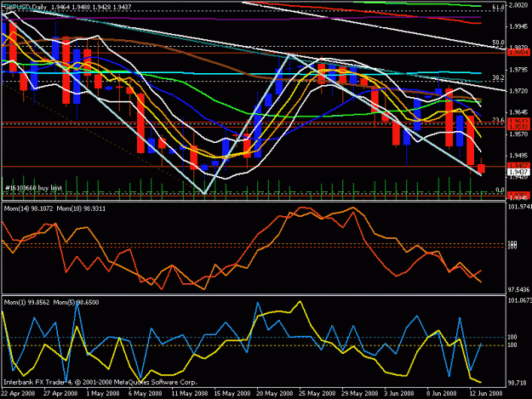Click the '#16108660 buy limit' order label
The image size is (532, 399).
tap(33, 188)
